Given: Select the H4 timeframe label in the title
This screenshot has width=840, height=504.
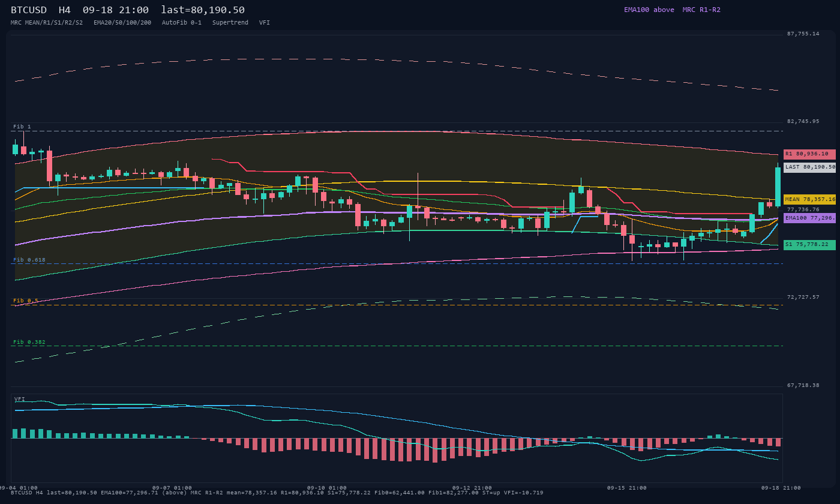Looking at the screenshot, I should click(65, 10).
